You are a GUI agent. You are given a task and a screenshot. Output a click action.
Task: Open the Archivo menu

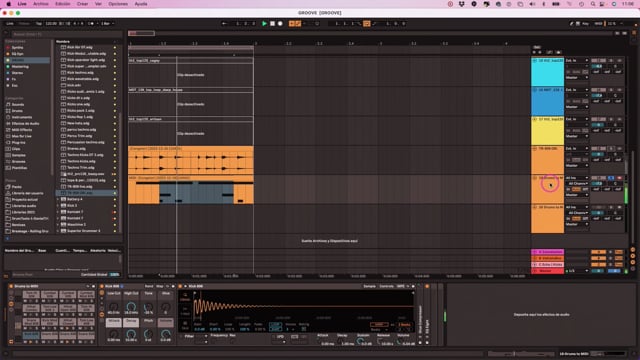click(40, 4)
